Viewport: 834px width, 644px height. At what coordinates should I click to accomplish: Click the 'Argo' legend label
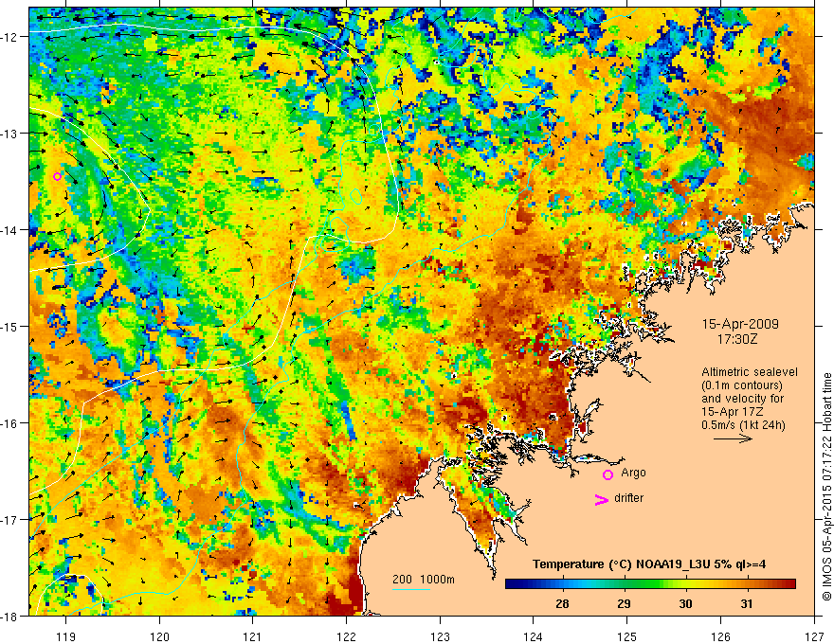(633, 473)
